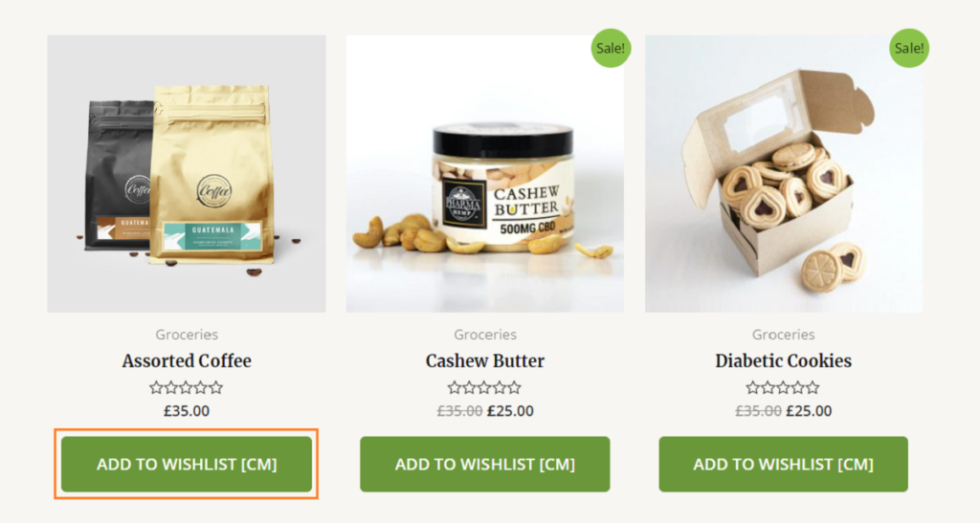
Task: Click the Sale! badge on Cashew Butter
Action: click(x=611, y=48)
